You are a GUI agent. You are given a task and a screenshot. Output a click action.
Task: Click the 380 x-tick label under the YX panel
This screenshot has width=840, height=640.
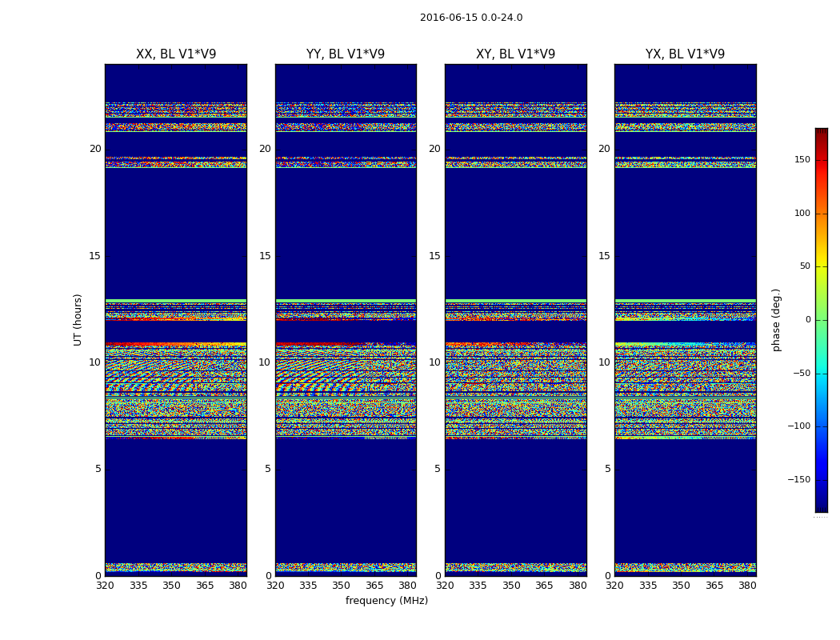(747, 586)
